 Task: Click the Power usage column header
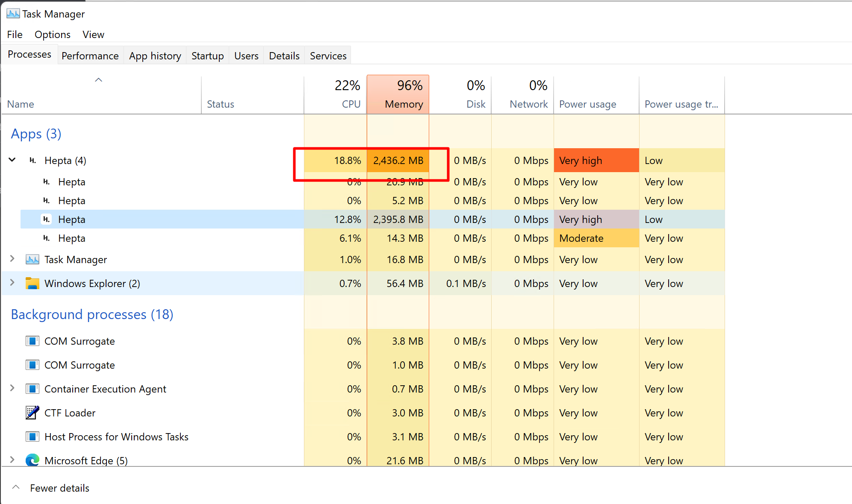[x=597, y=95]
